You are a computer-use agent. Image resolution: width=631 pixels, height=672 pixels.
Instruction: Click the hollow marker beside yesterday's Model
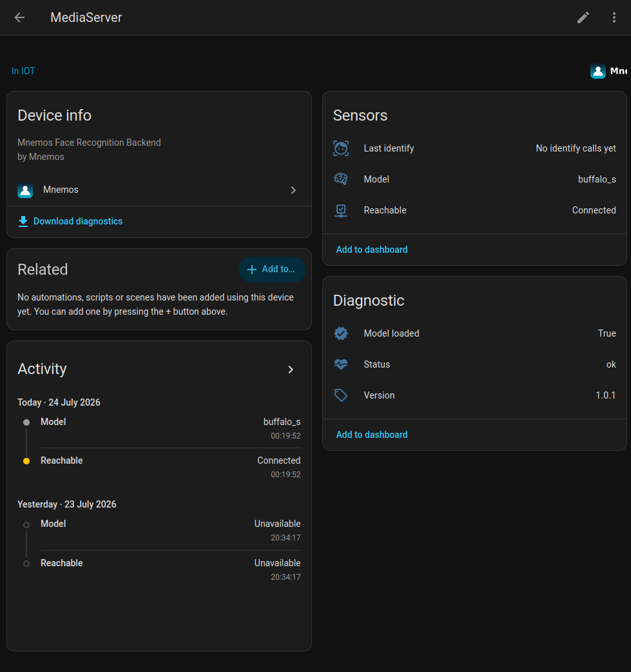coord(26,524)
